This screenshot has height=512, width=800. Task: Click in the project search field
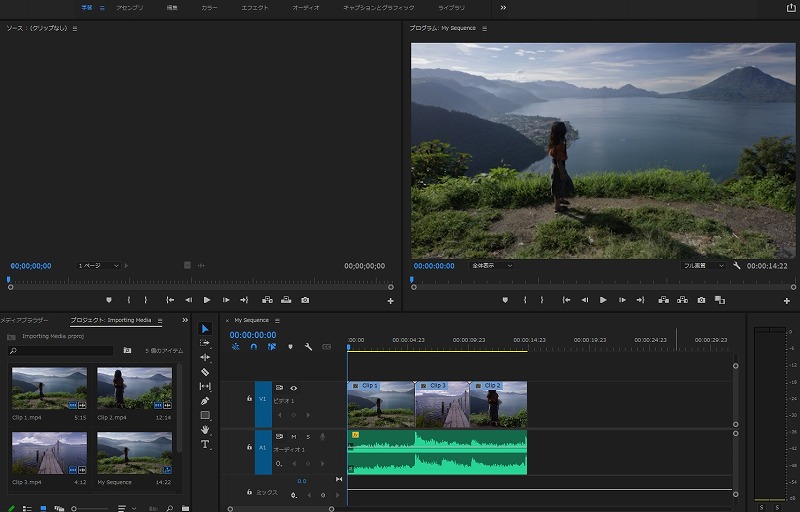(61, 351)
